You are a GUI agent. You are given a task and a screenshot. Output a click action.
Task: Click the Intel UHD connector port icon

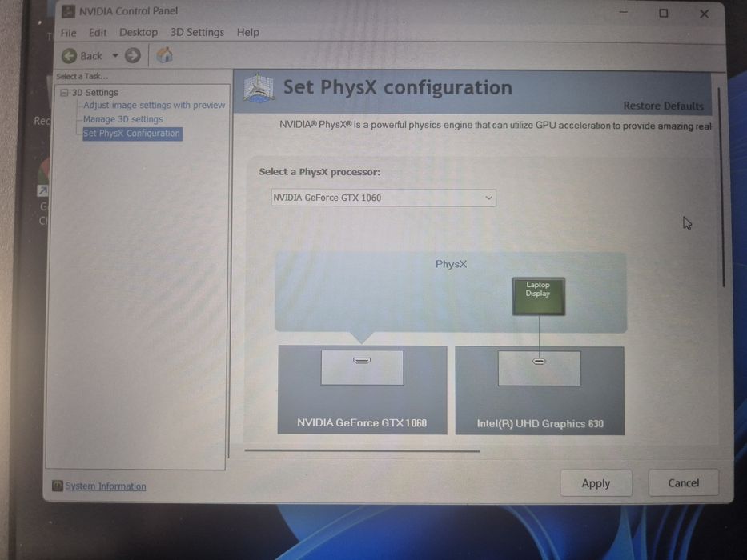(x=539, y=362)
